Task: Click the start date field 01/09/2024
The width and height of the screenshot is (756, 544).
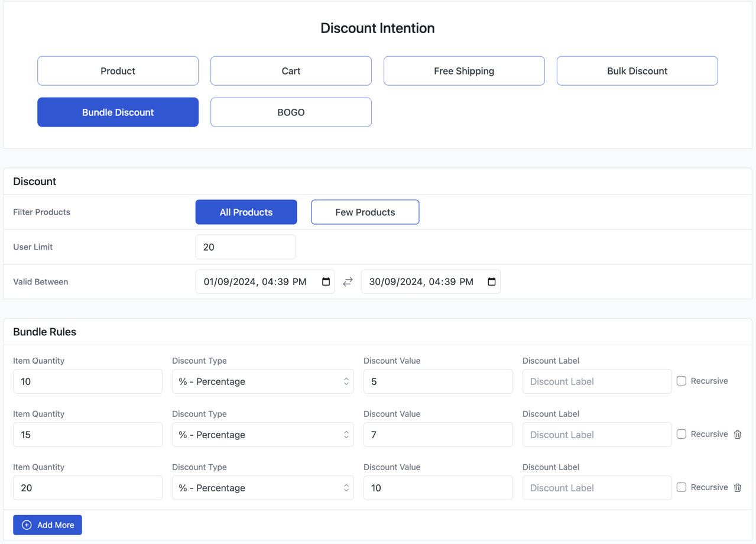Action: point(265,282)
